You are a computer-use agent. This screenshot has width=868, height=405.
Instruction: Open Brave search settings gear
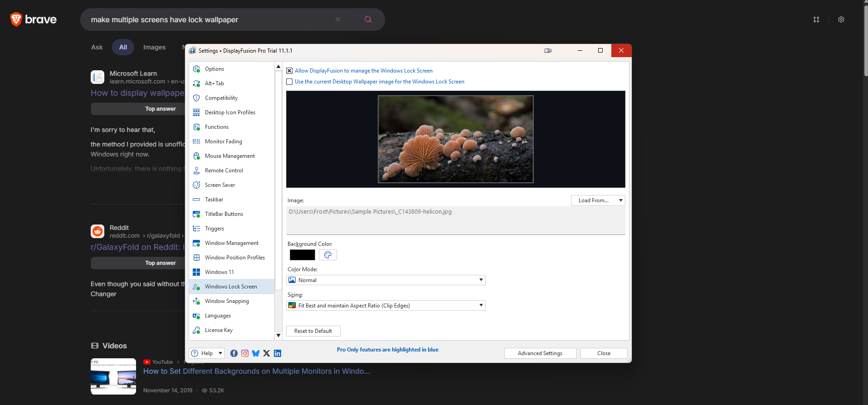pyautogui.click(x=841, y=20)
